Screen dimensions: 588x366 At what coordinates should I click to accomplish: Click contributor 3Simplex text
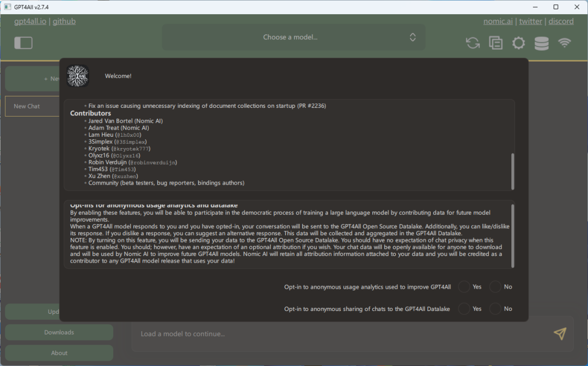(x=118, y=142)
